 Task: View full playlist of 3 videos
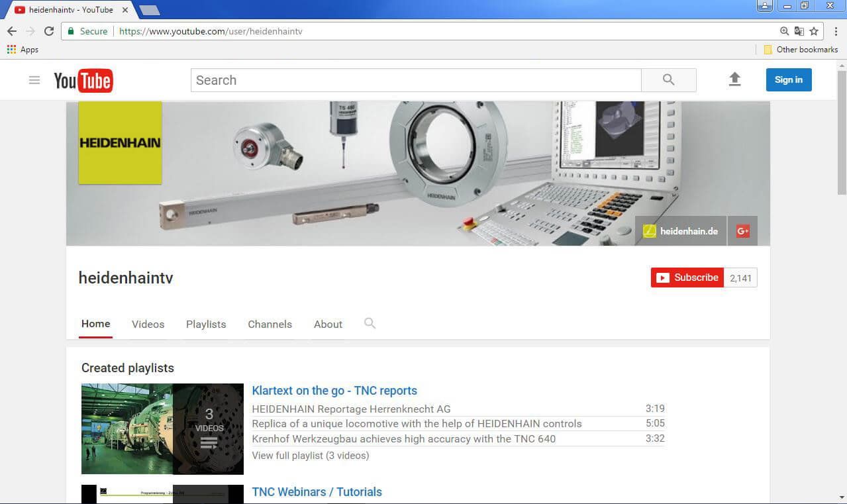(x=311, y=456)
